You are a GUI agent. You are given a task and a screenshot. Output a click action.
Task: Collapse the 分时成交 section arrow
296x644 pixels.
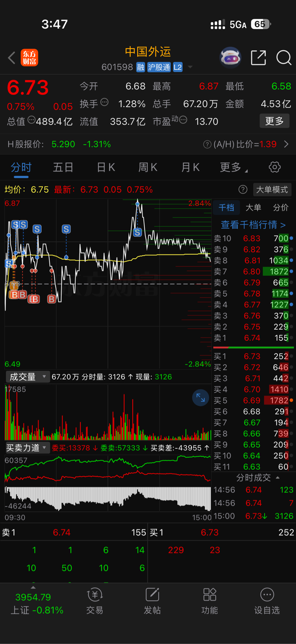[x=278, y=478]
